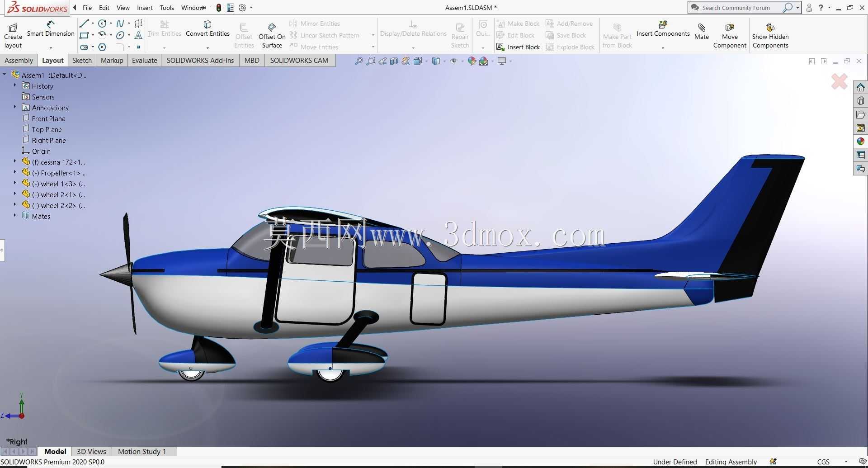Expand the Propeller<1> component
868x468 pixels.
click(x=15, y=172)
